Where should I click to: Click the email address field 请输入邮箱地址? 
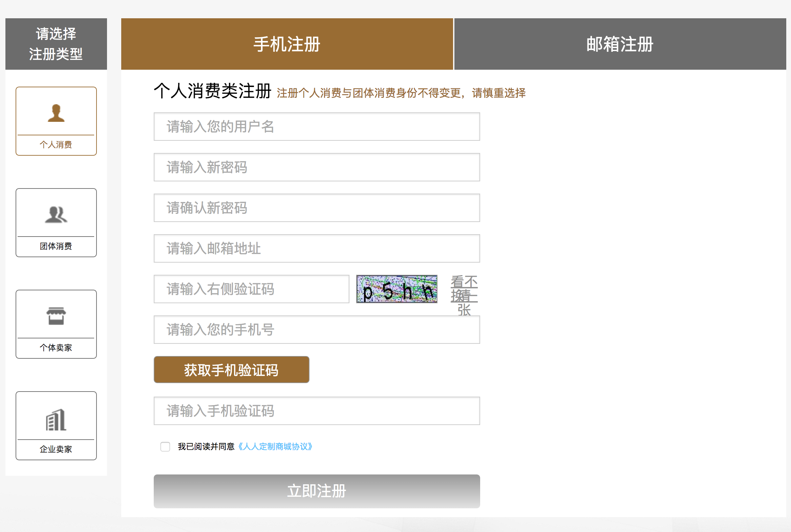click(x=316, y=248)
